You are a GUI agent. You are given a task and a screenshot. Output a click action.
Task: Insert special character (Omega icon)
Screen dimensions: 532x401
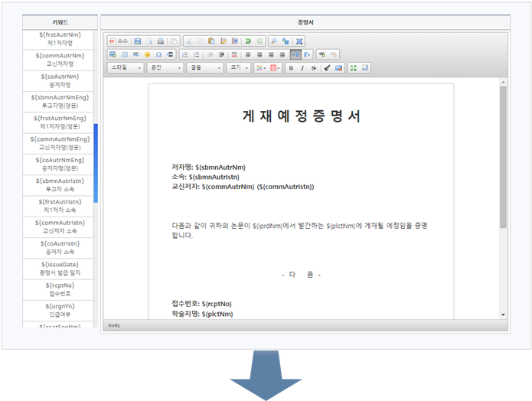[x=158, y=55]
